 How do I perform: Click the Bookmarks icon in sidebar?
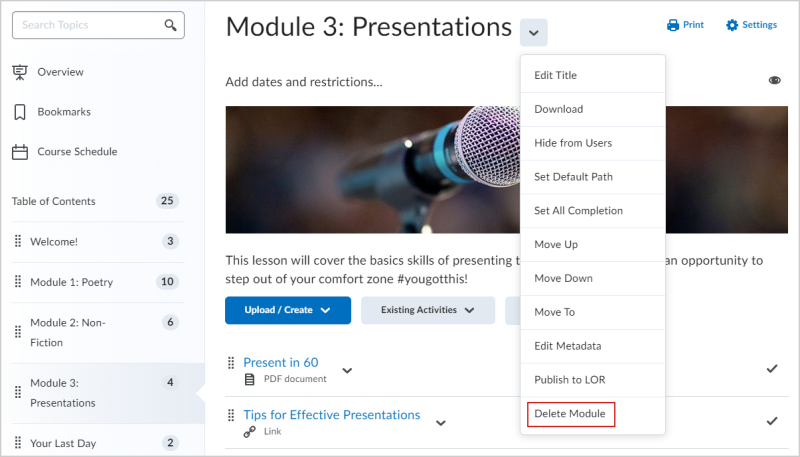(19, 112)
